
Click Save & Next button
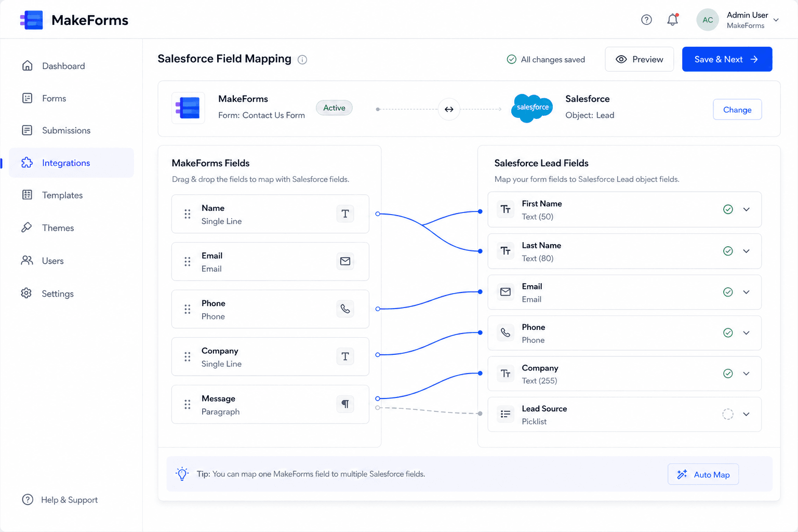(727, 59)
